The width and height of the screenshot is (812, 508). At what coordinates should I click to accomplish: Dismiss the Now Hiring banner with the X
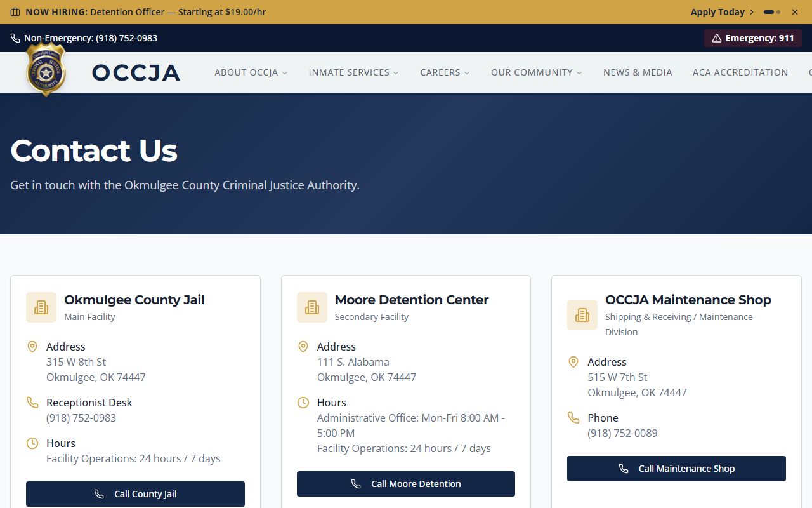(795, 12)
